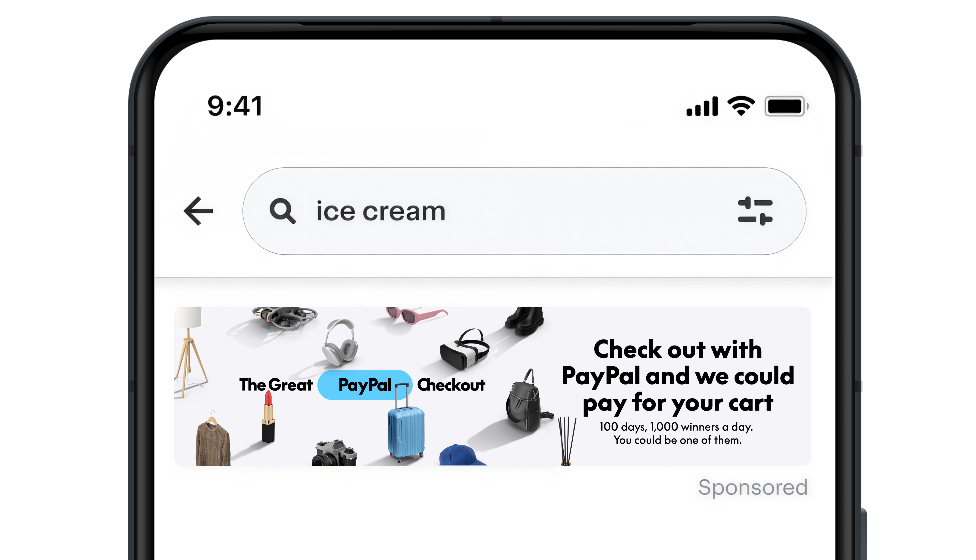Tap the cellular signal bars icon
Viewport: 976px width, 560px height.
tap(702, 106)
